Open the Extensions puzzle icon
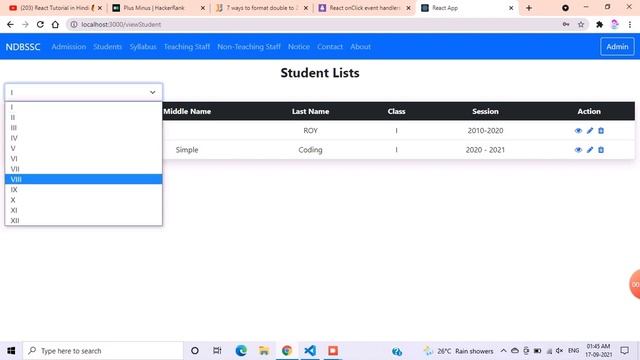Image resolution: width=640 pixels, height=360 pixels. point(599,24)
